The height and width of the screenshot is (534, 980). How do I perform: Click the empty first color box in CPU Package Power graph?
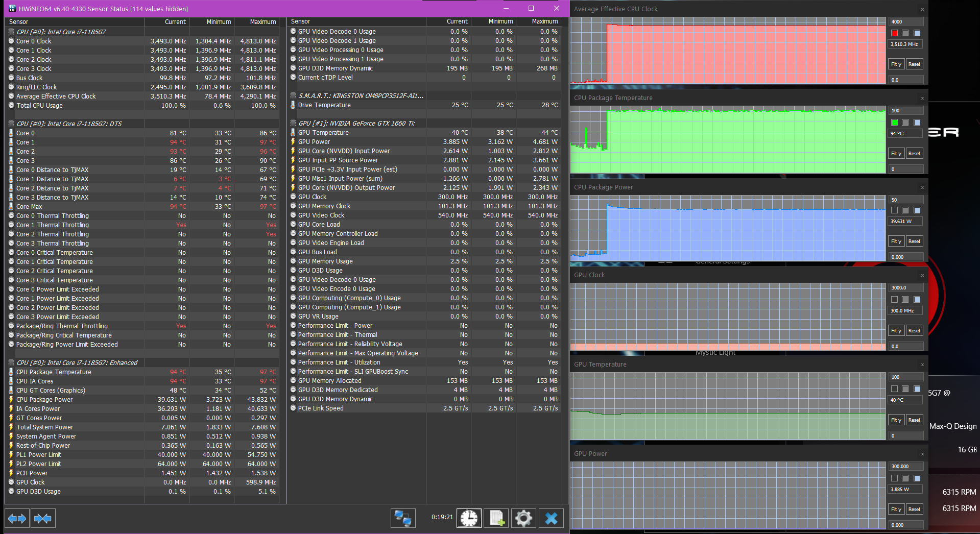tap(894, 210)
